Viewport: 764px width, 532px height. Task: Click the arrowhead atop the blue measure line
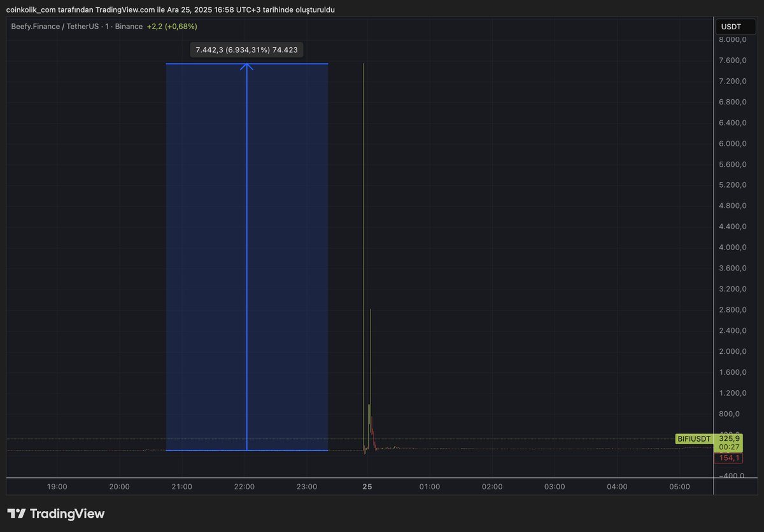[246, 66]
